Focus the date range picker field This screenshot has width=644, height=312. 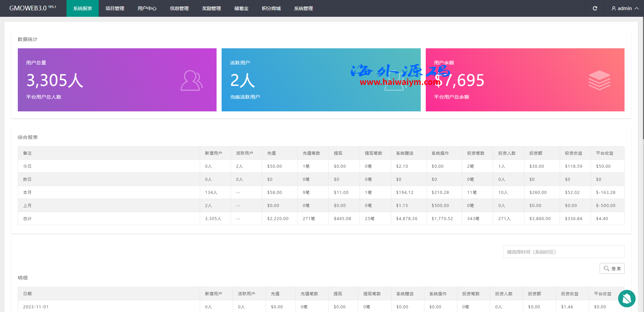pos(563,252)
